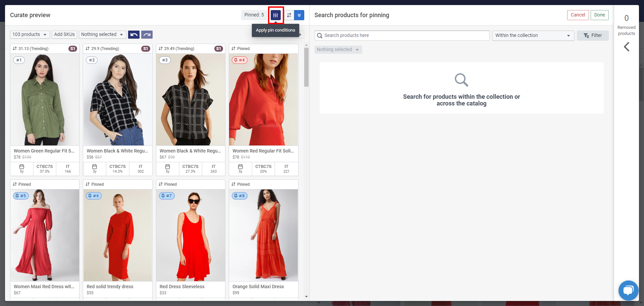This screenshot has width=644, height=306.
Task: Click the Done button
Action: pyautogui.click(x=599, y=15)
